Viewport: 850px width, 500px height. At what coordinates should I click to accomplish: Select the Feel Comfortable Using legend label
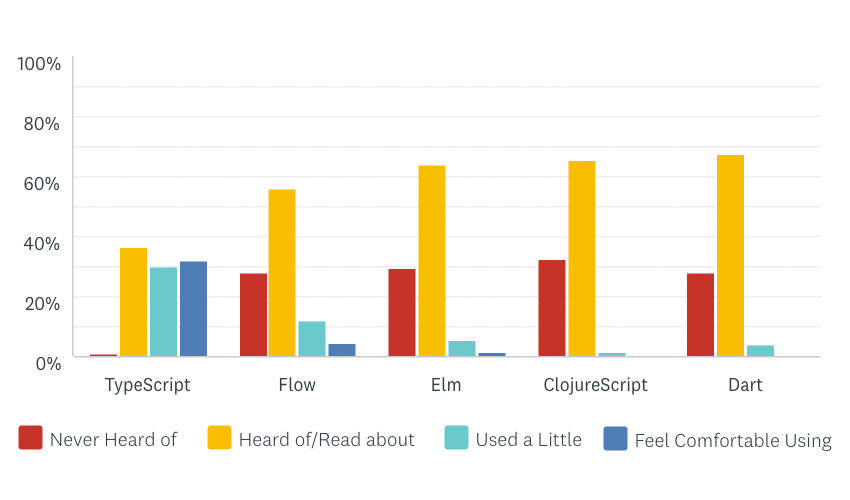(732, 440)
